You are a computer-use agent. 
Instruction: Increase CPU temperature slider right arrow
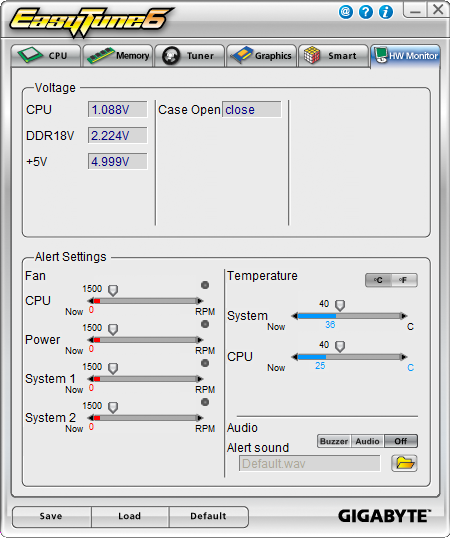[404, 357]
